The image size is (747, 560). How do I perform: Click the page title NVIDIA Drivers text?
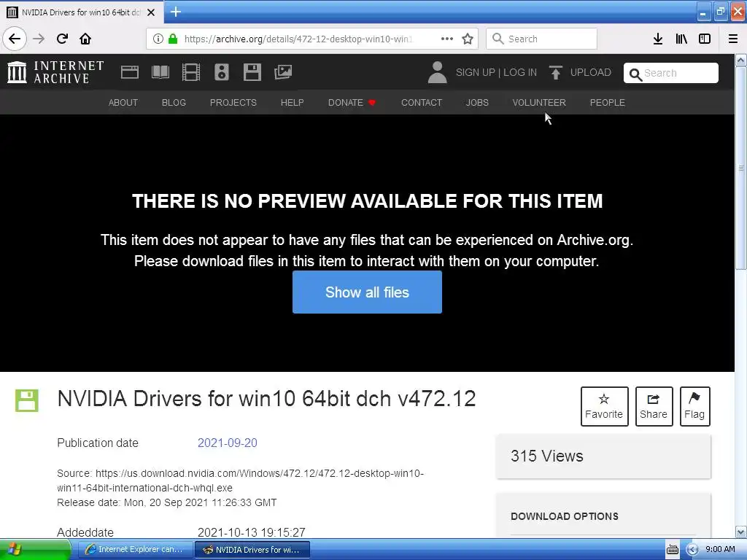pos(266,399)
